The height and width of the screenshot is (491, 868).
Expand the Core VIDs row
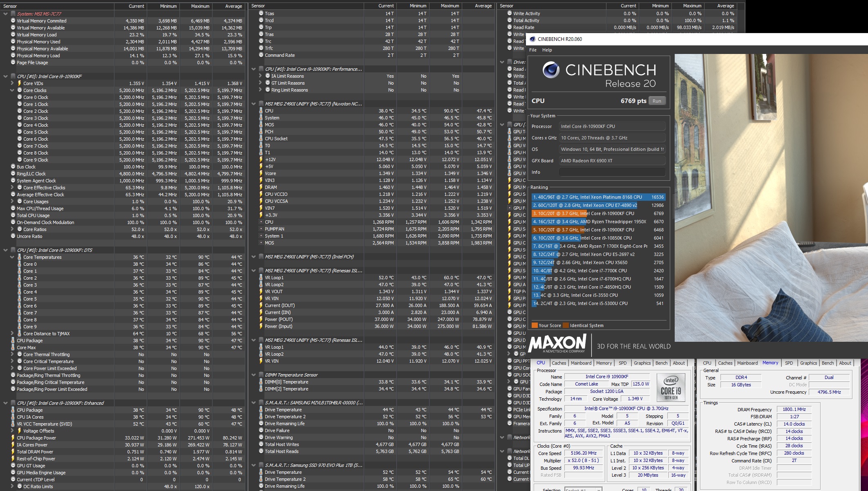point(12,83)
